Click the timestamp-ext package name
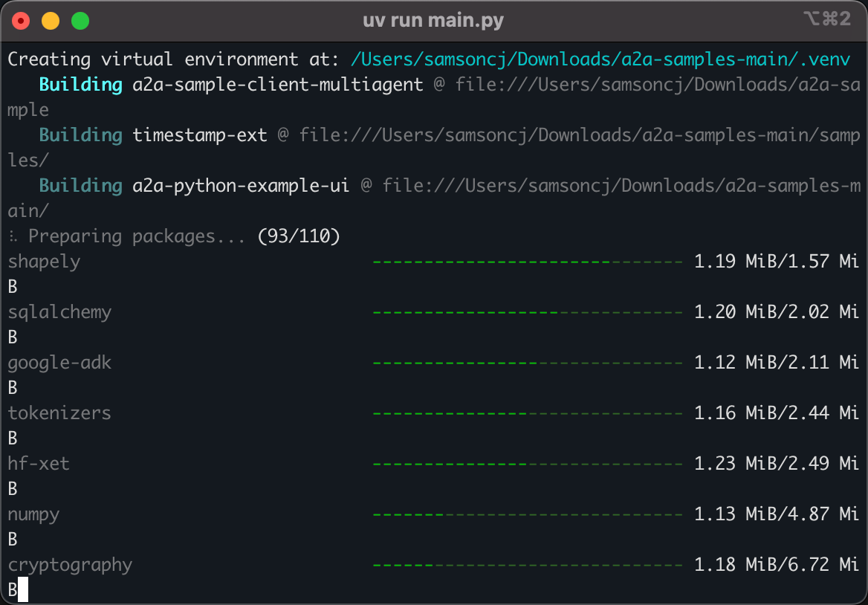This screenshot has height=605, width=868. (x=199, y=135)
